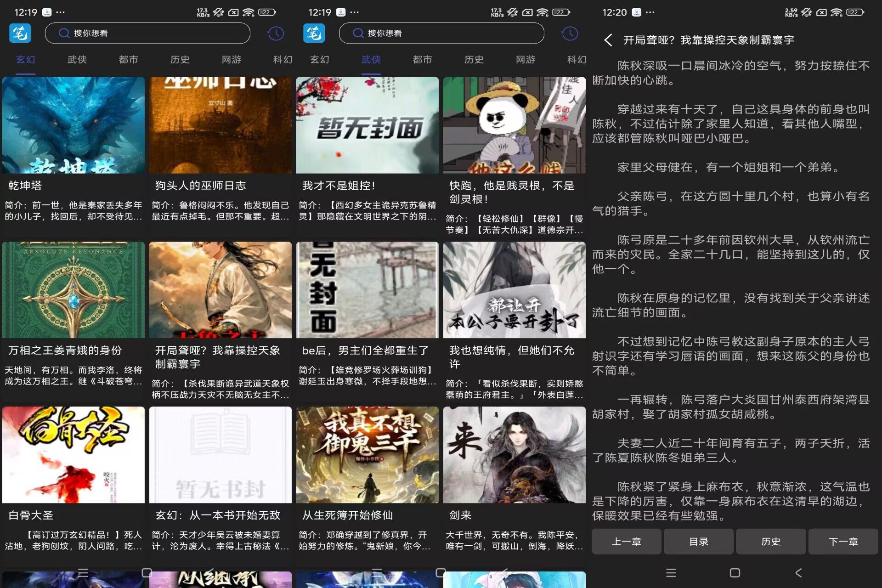Open the 目录 chapter list
Screen dimensions: 882x588
[x=698, y=542]
